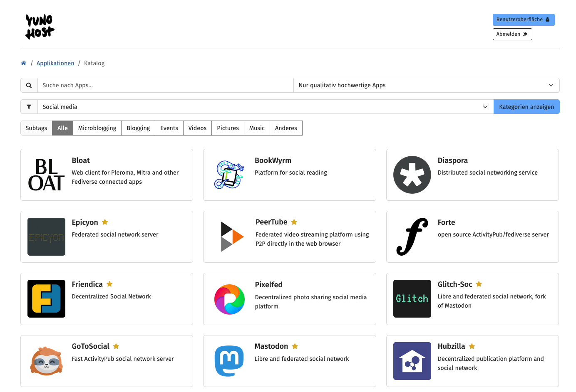
Task: Click the star next to Glitch-Soc
Action: point(479,284)
